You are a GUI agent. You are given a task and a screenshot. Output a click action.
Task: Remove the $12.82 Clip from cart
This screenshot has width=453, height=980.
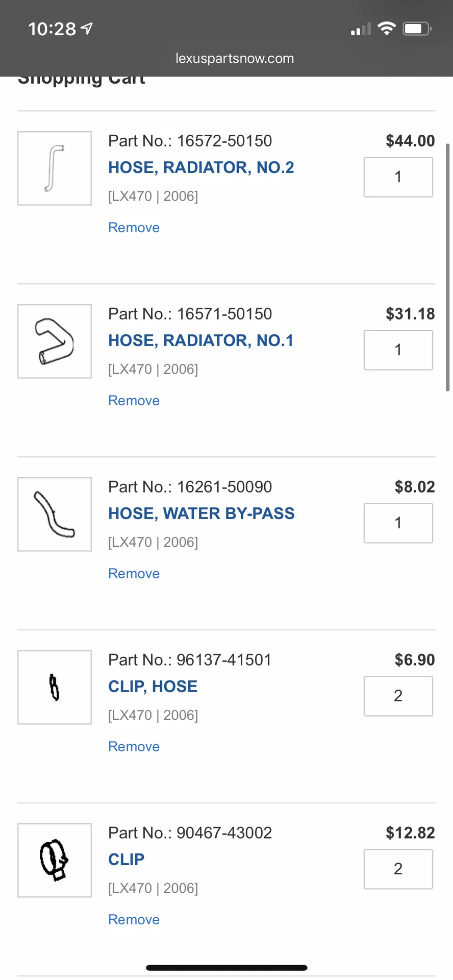point(134,920)
